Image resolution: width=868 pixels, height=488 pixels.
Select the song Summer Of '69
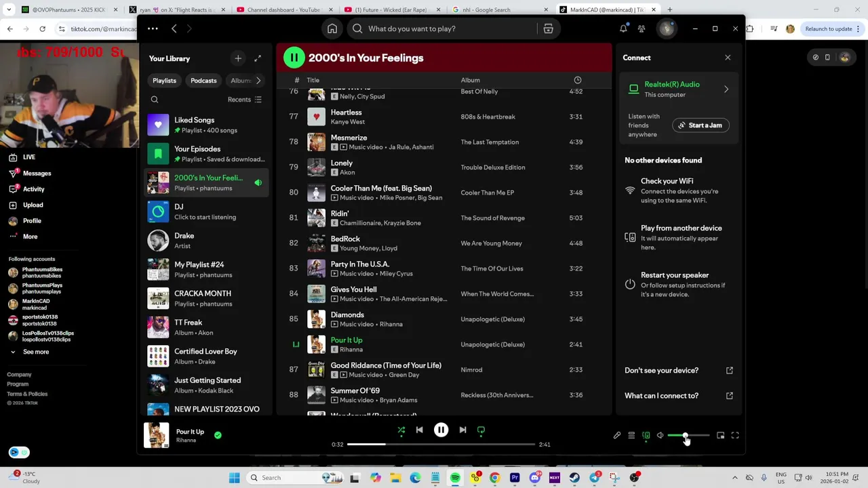point(355,390)
